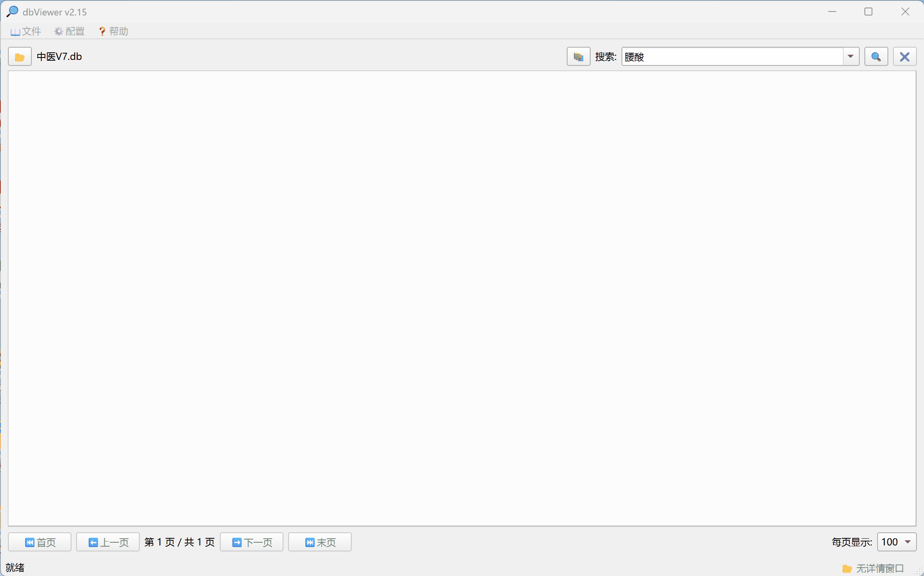Expand the search history dropdown arrow
Viewport: 924px width, 576px height.
click(851, 57)
